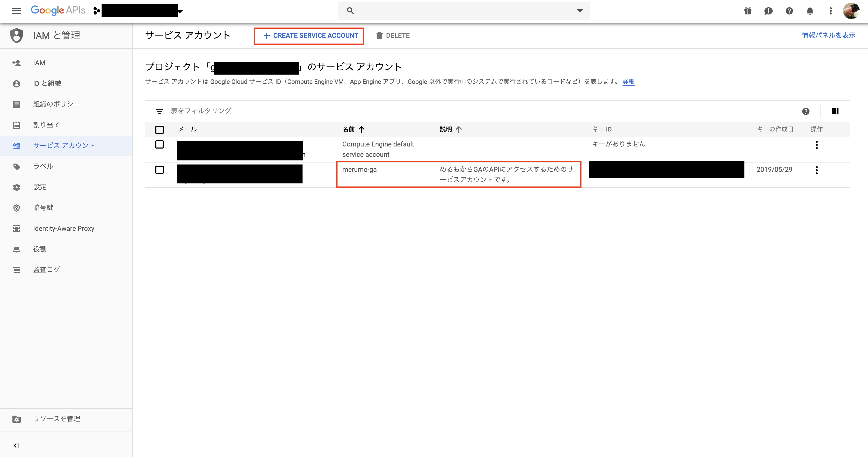Open the top-bar three-dot settings menu
Image resolution: width=868 pixels, height=457 pixels.
click(x=830, y=11)
